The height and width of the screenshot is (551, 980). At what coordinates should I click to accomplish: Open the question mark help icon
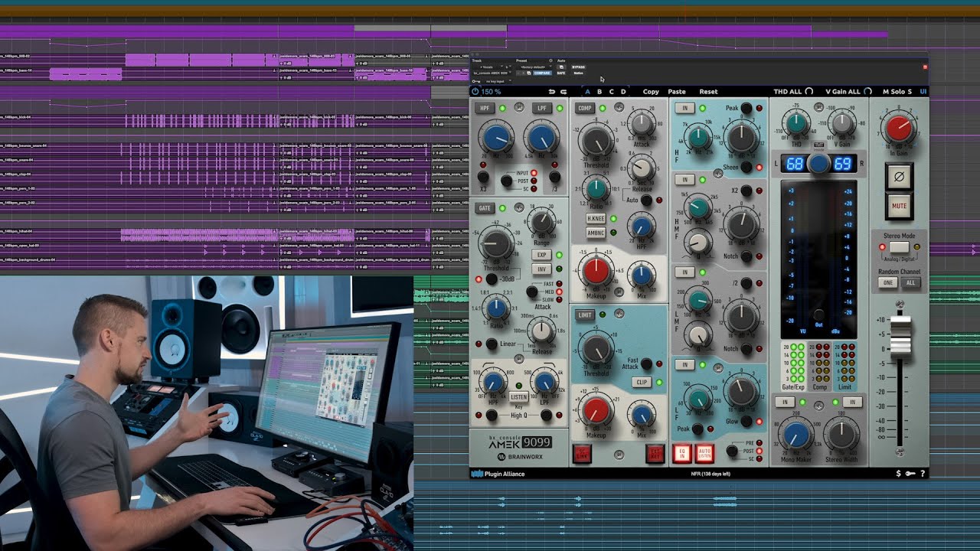[x=923, y=474]
